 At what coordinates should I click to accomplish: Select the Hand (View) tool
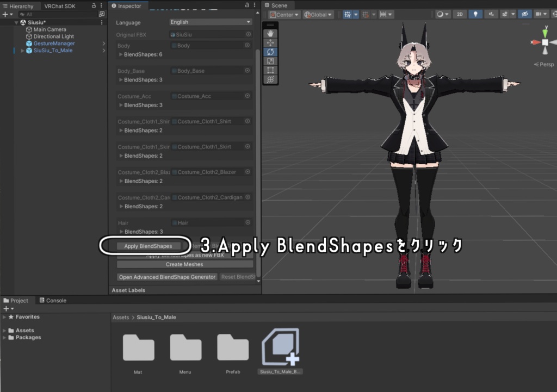[x=270, y=33]
